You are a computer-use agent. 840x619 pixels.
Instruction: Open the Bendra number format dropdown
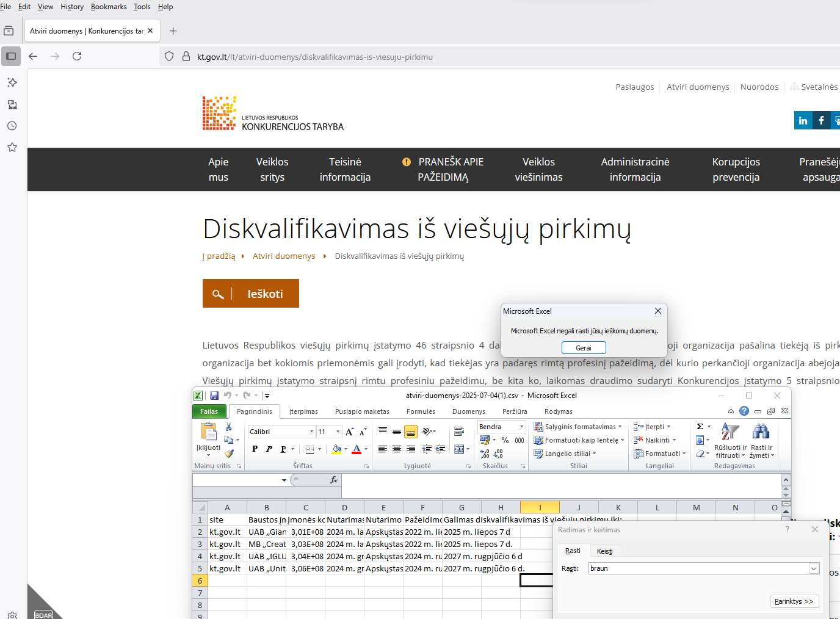[521, 427]
